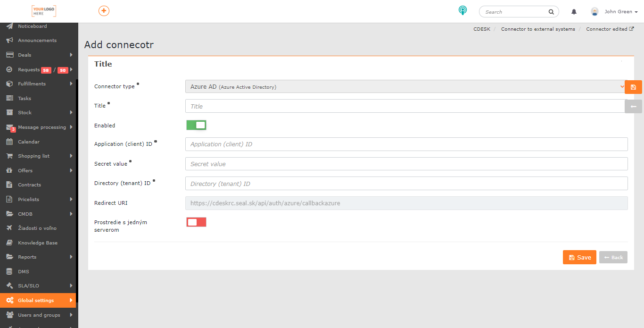Open notifications bell icon
The height and width of the screenshot is (328, 644).
574,12
